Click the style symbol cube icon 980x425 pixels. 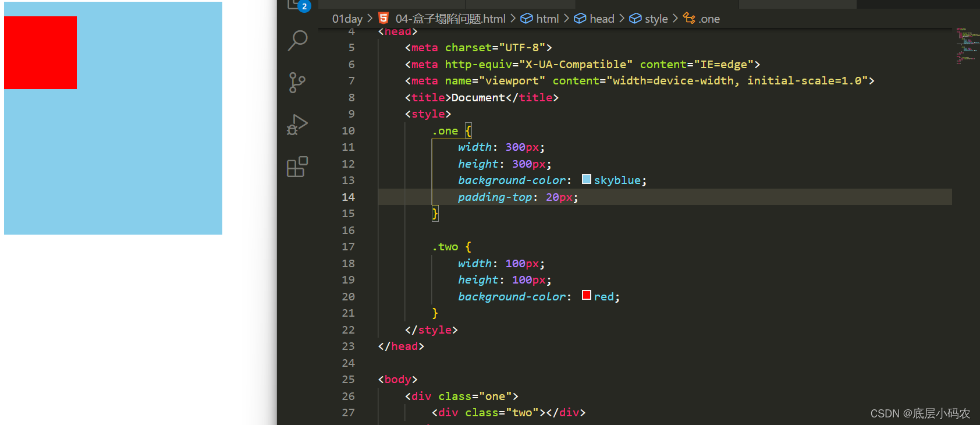(x=635, y=19)
